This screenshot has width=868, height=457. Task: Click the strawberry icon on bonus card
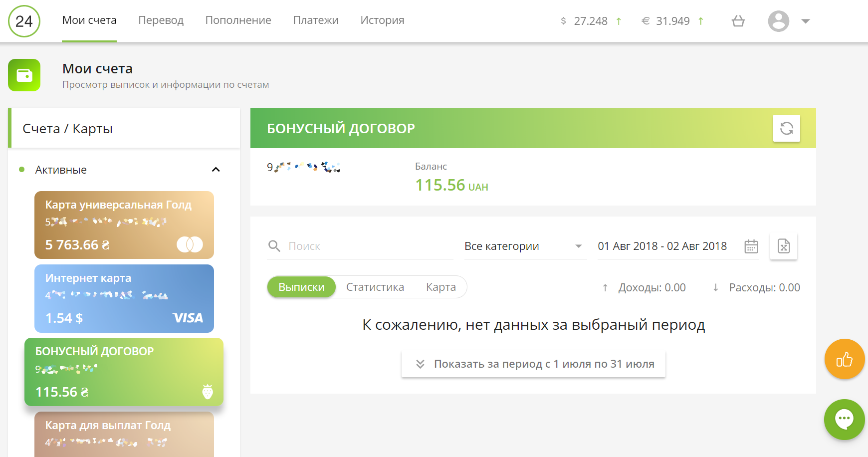click(208, 392)
